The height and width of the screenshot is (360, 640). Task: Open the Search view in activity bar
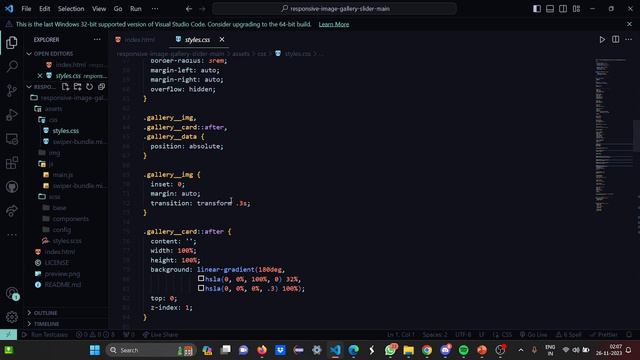point(12,66)
